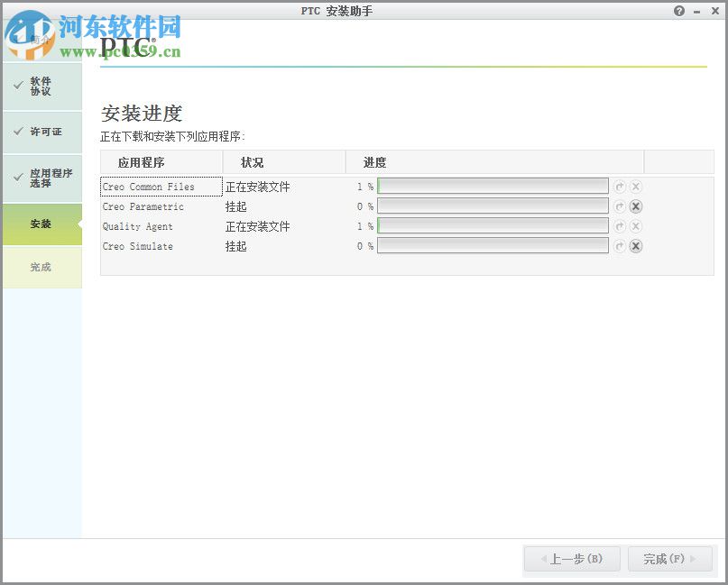Select the 完成 step in the sidebar
This screenshot has width=728, height=585.
(41, 268)
